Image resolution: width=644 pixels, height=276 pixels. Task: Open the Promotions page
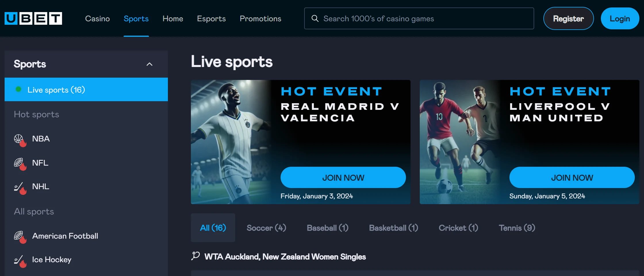click(260, 18)
